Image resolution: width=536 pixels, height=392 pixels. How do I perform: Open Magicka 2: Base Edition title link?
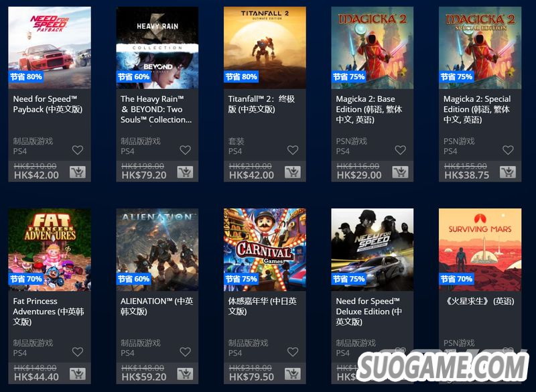tap(369, 109)
